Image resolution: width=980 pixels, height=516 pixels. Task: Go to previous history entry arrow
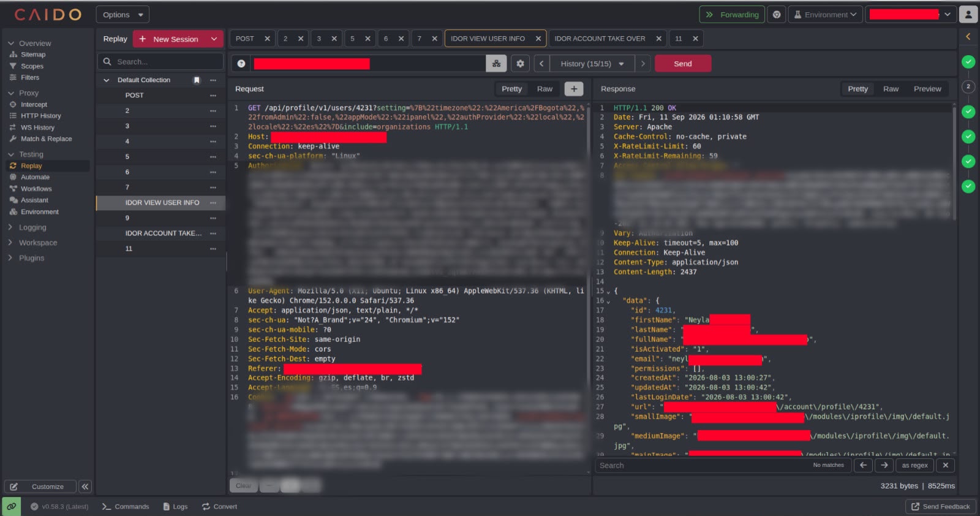pos(541,64)
